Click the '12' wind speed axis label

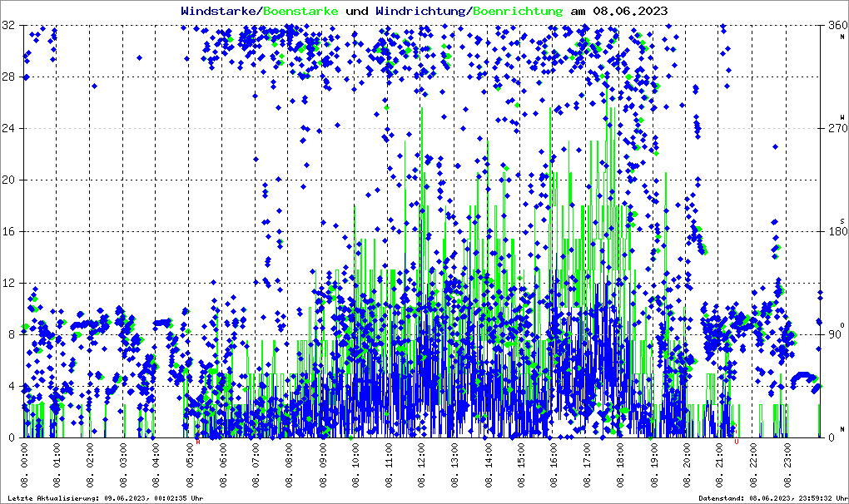[8, 283]
